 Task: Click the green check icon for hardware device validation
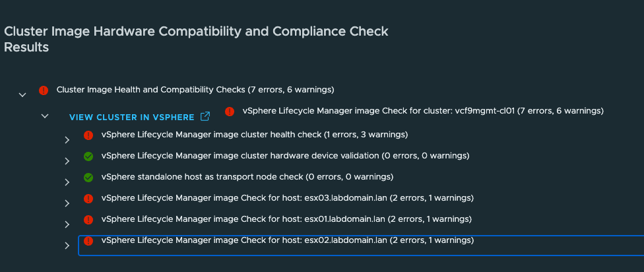pyautogui.click(x=88, y=156)
